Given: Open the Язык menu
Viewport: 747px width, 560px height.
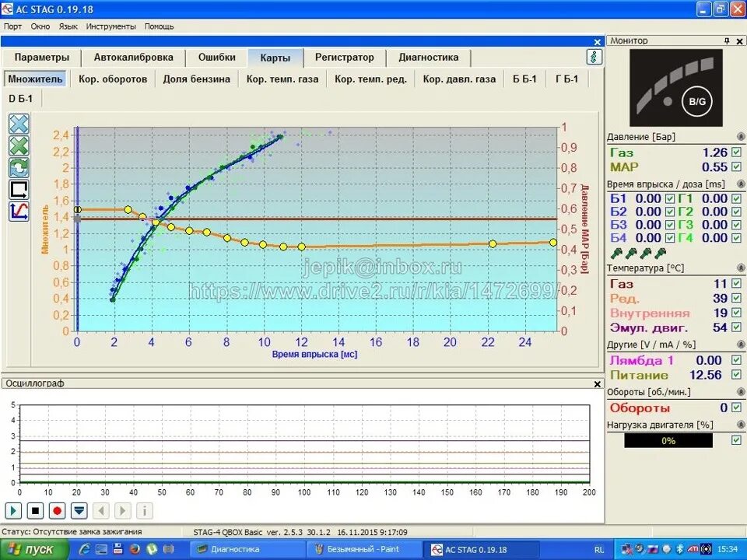Looking at the screenshot, I should coord(68,26).
